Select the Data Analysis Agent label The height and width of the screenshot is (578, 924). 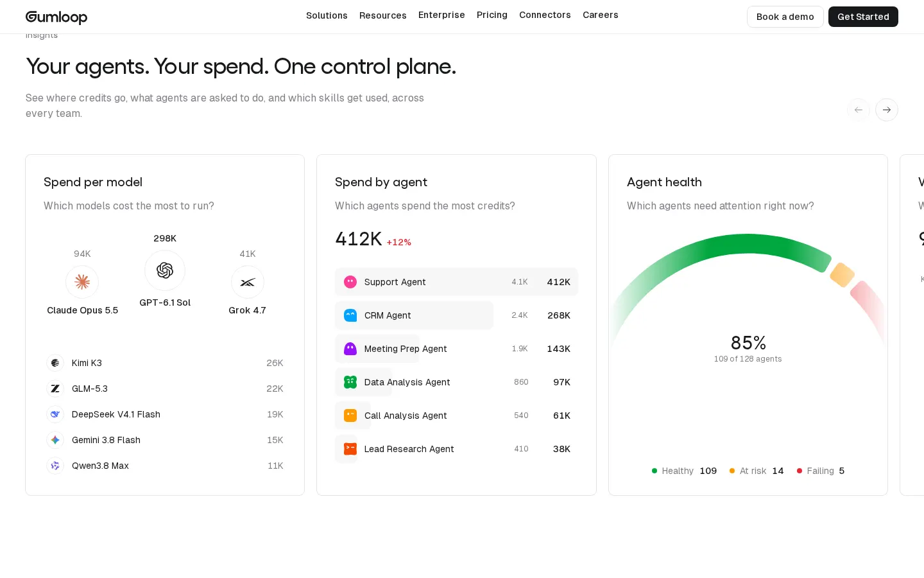pyautogui.click(x=407, y=382)
